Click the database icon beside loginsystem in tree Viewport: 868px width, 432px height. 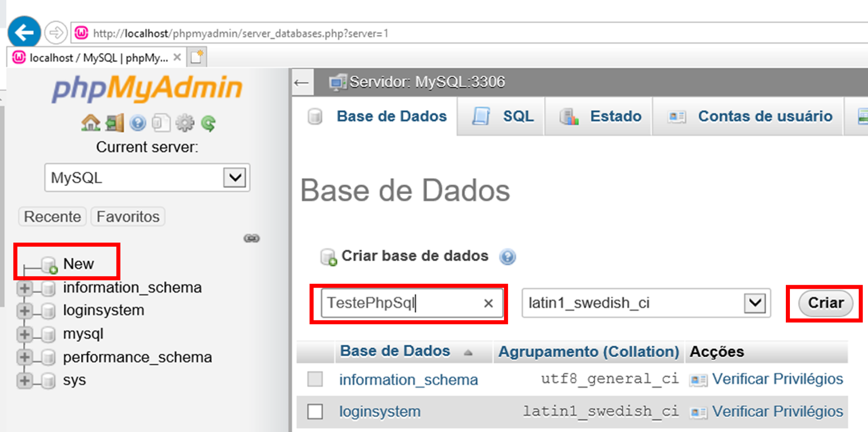49,311
